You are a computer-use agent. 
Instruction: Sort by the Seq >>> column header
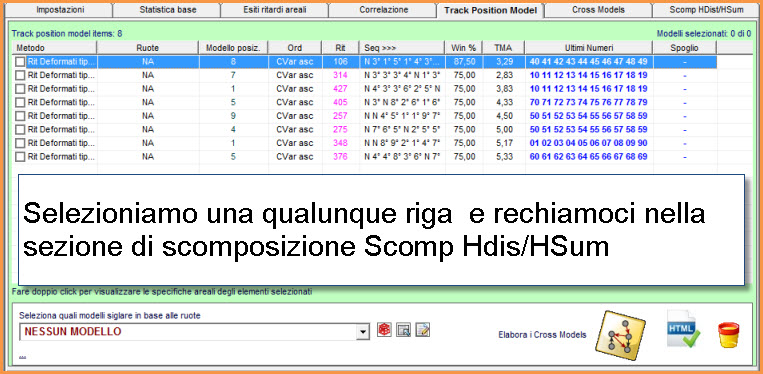pos(402,48)
